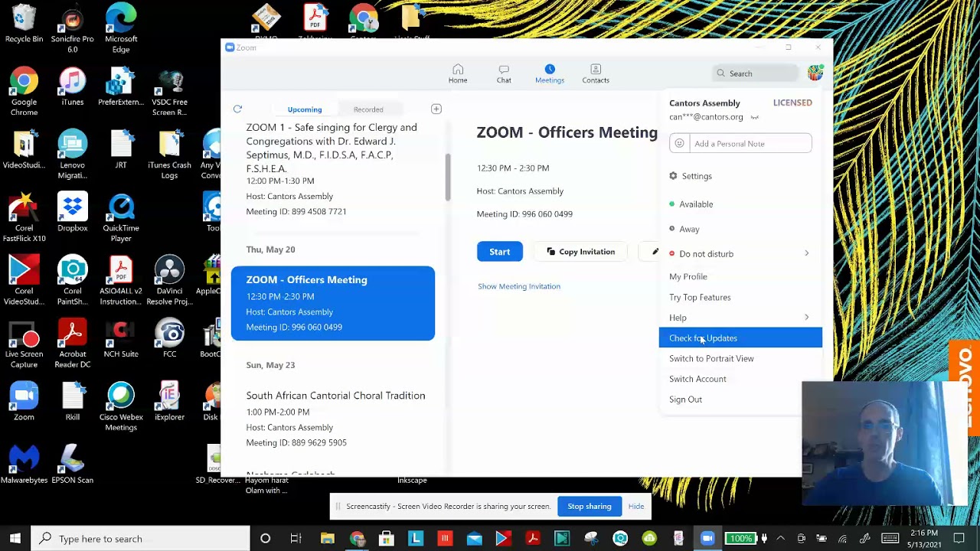Image resolution: width=980 pixels, height=551 pixels.
Task: Click the Start meeting button
Action: point(500,252)
